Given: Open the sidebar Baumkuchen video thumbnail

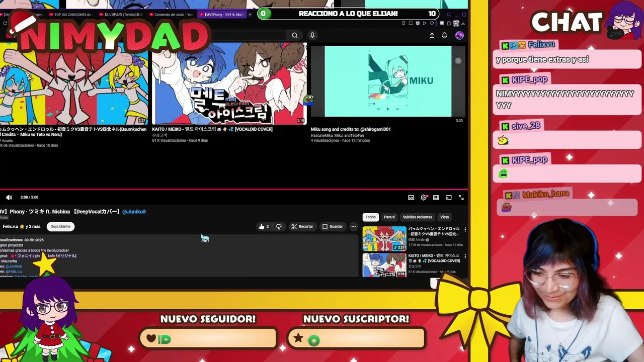Looking at the screenshot, I should [384, 239].
